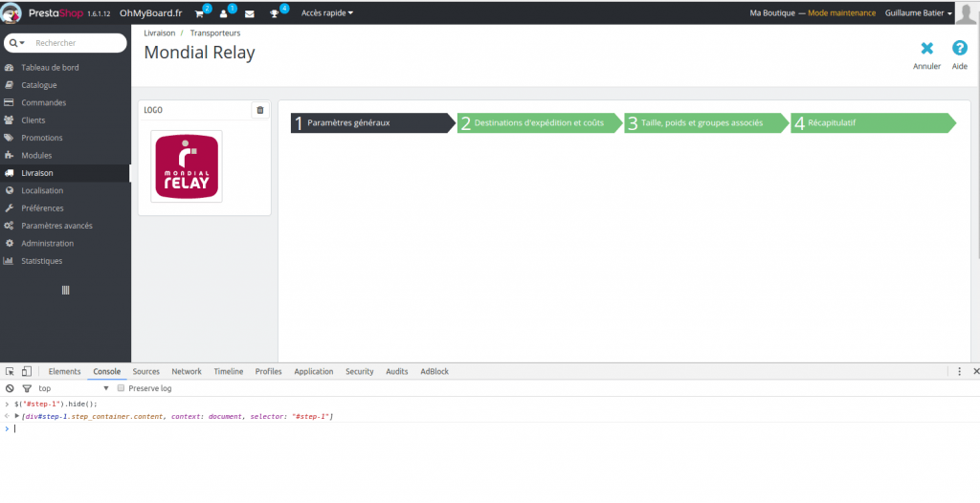The height and width of the screenshot is (503, 980).
Task: Go to step 2 Destinations d'expédition et coûts
Action: pyautogui.click(x=540, y=123)
